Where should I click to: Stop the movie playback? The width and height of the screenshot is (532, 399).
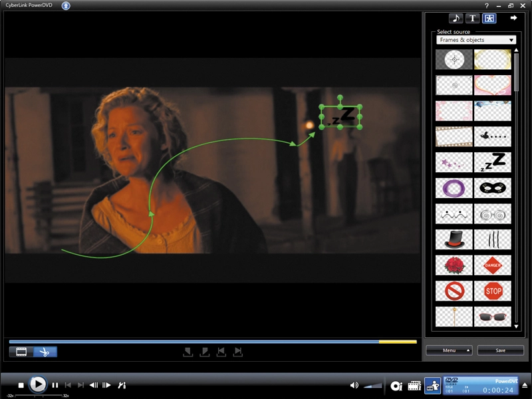pos(21,385)
